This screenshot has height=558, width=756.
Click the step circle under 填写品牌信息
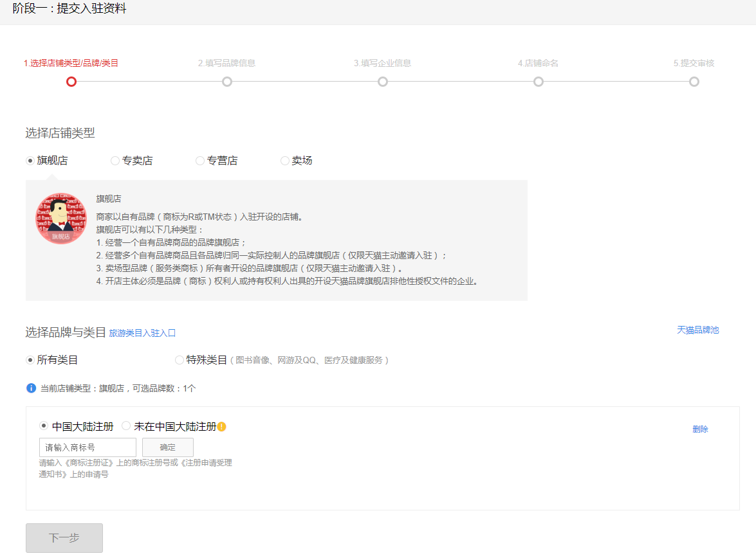[226, 82]
